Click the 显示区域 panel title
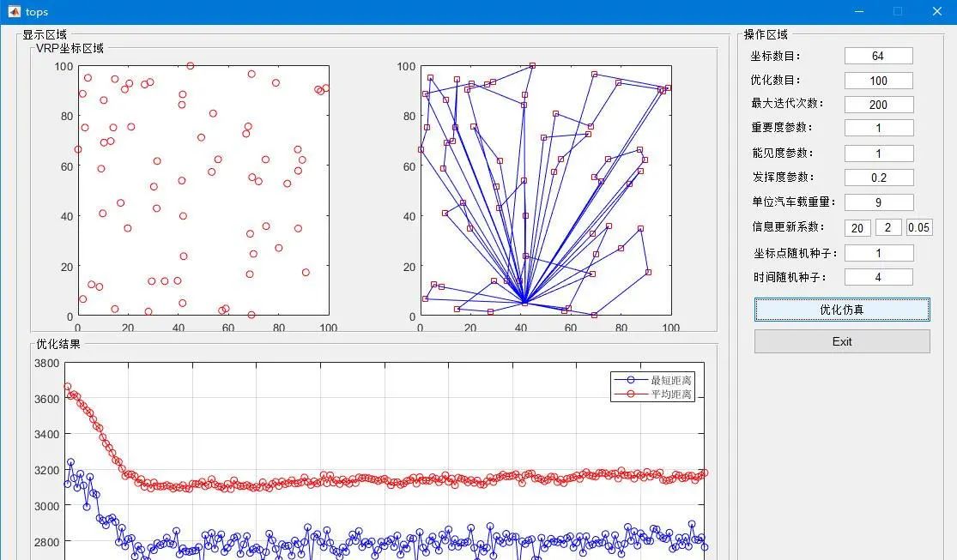 coord(45,35)
